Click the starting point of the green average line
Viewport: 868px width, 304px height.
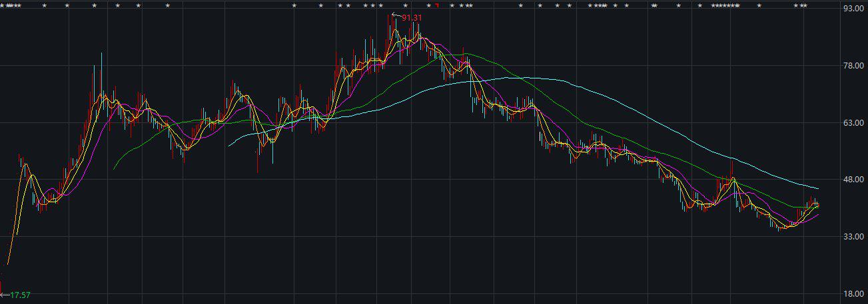coord(114,168)
